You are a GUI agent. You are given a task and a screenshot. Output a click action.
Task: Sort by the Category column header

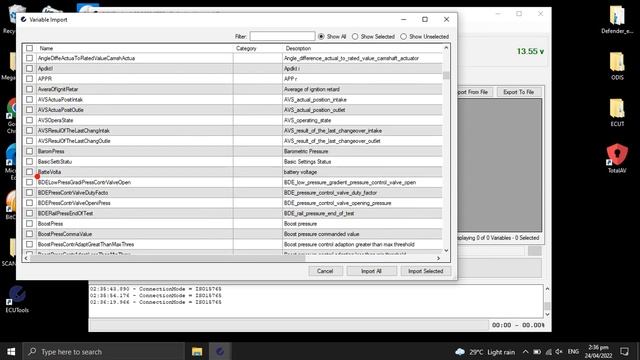coord(258,48)
